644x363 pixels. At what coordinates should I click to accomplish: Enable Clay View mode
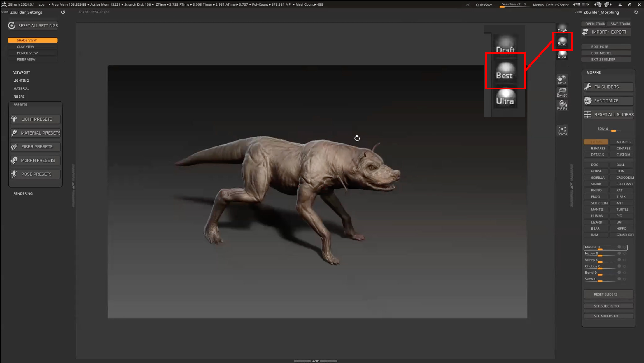coord(25,47)
